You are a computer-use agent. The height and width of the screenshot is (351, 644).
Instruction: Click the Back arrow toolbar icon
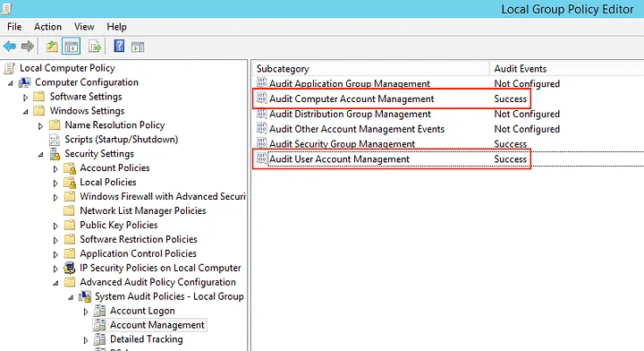[10, 47]
